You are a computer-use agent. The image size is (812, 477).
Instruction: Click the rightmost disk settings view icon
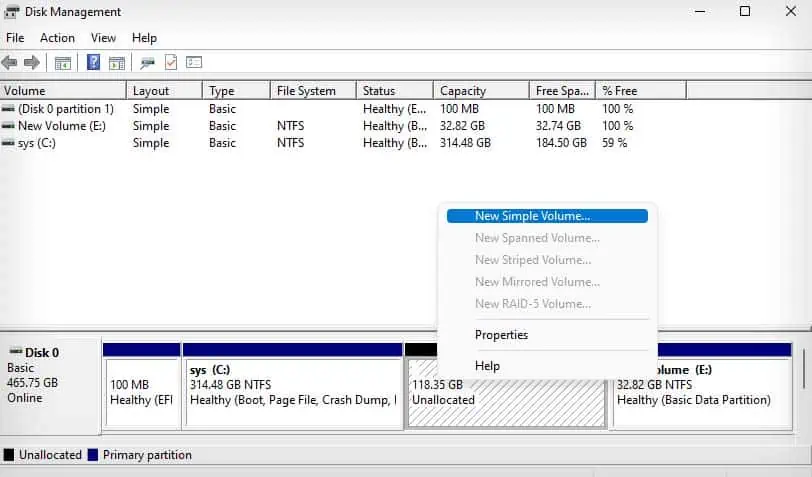coord(194,63)
